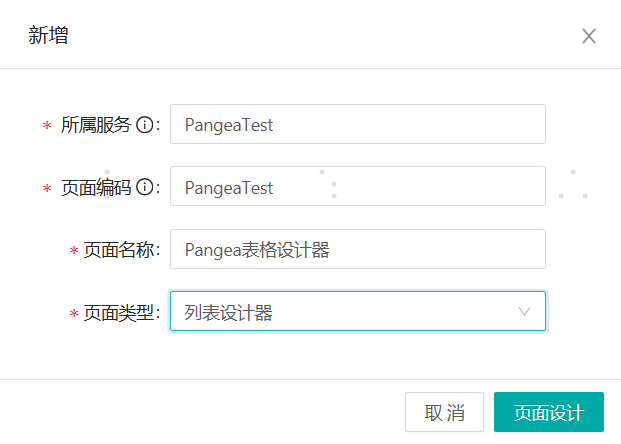Viewport: 621px width, 444px height.
Task: Click the info icon beside 所属服务
Action: click(x=144, y=125)
